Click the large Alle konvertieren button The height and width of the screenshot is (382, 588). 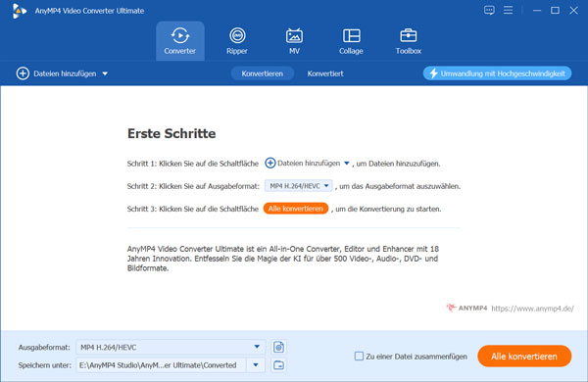point(524,357)
